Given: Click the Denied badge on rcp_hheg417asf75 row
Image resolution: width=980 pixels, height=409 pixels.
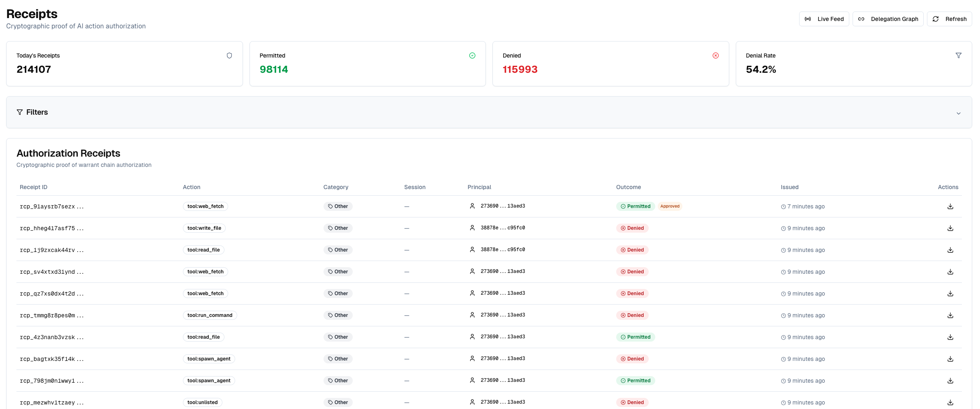Looking at the screenshot, I should pyautogui.click(x=632, y=228).
